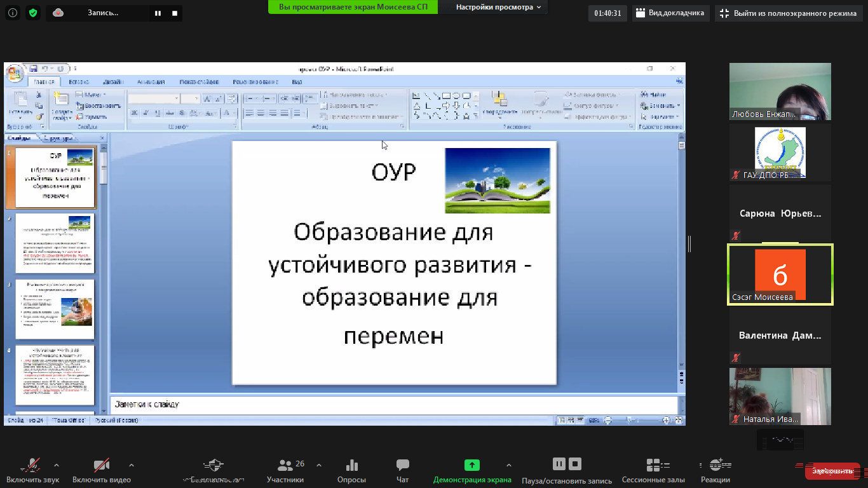
Task: Expand Настройки просмотра dropdown
Action: coord(498,7)
